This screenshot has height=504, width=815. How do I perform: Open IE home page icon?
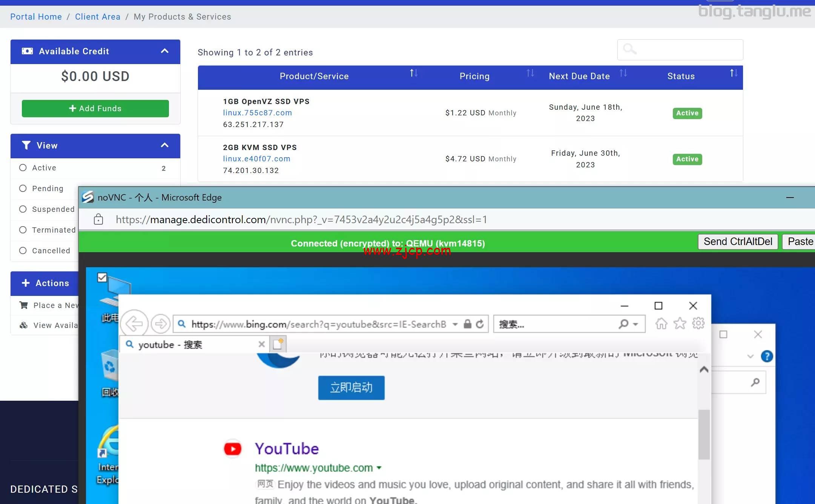tap(661, 323)
